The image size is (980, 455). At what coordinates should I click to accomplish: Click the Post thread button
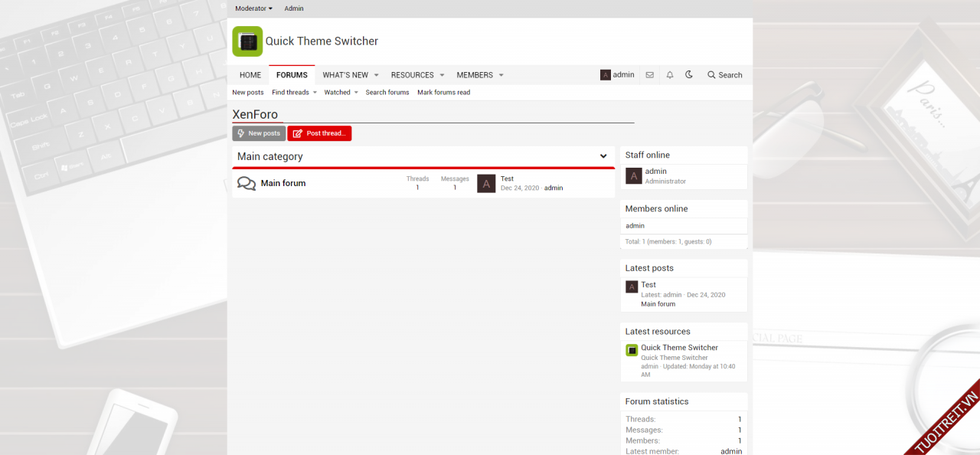click(319, 133)
